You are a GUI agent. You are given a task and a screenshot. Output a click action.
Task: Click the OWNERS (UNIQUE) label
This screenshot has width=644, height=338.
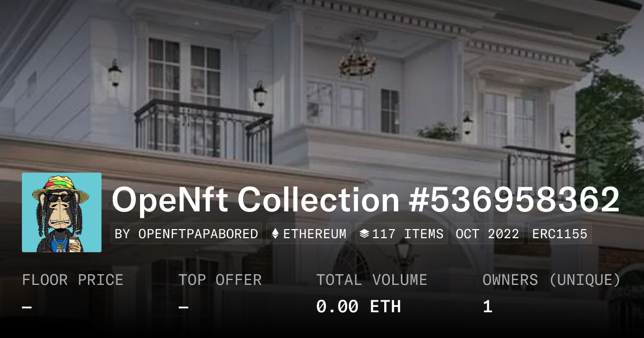(552, 280)
